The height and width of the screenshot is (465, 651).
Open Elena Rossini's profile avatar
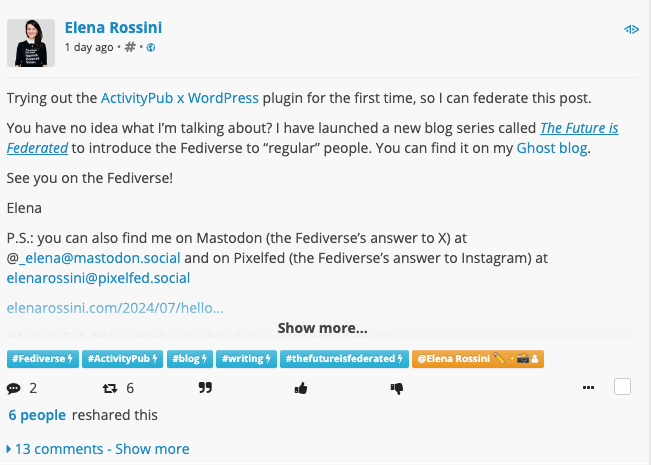coord(31,42)
